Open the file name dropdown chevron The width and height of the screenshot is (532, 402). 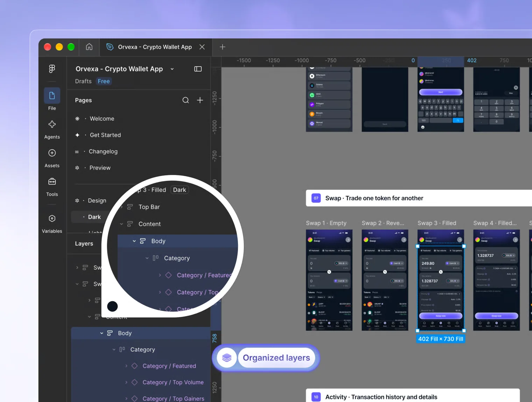point(172,69)
